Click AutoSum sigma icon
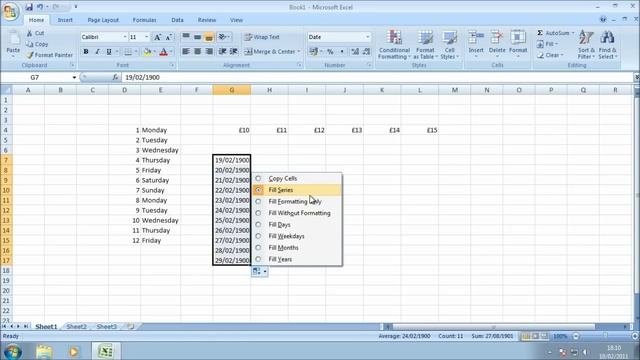The image size is (640, 360). 540,33
